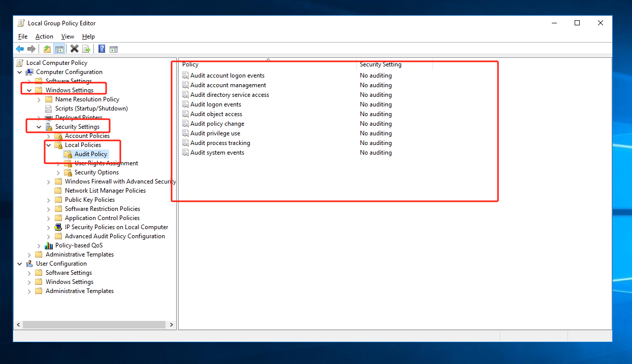The image size is (632, 364).
Task: Expand the Security Options node arrow
Action: pos(58,172)
